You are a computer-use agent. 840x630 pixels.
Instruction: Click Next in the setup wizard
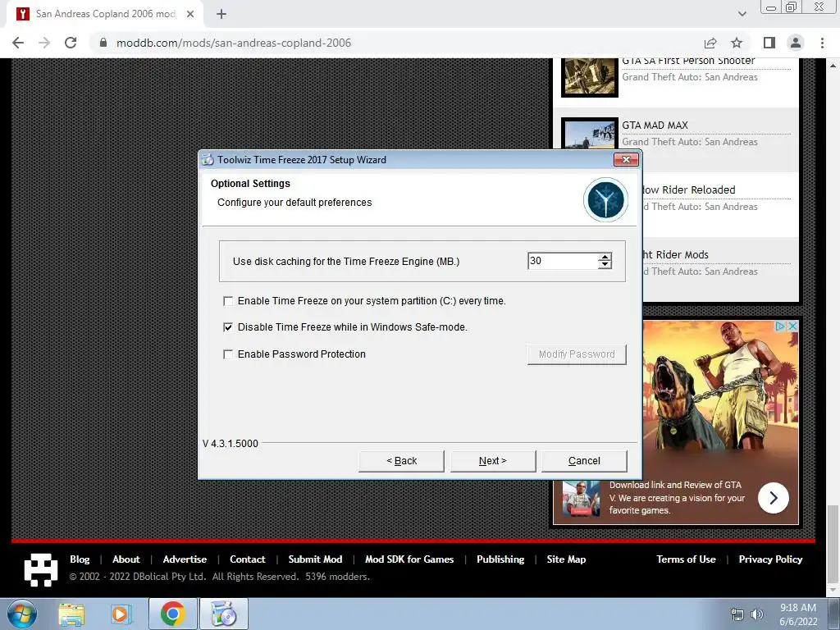point(493,461)
